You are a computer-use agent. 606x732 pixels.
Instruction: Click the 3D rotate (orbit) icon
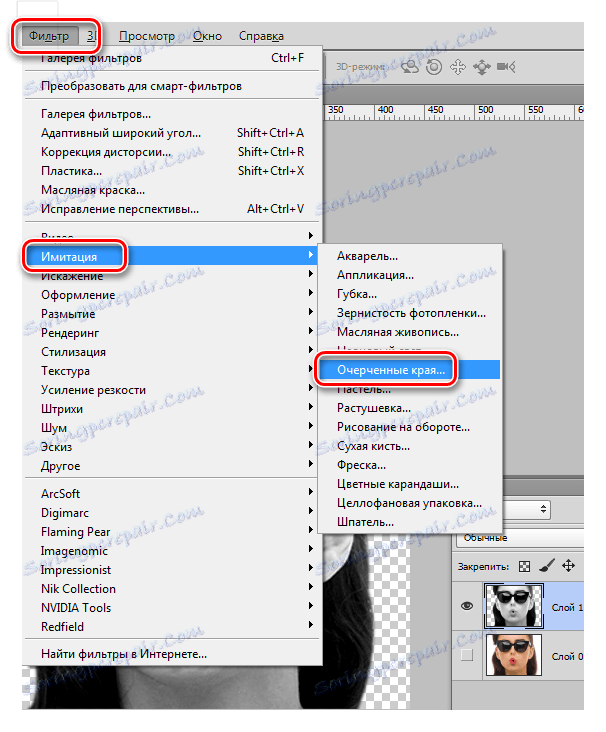point(410,67)
